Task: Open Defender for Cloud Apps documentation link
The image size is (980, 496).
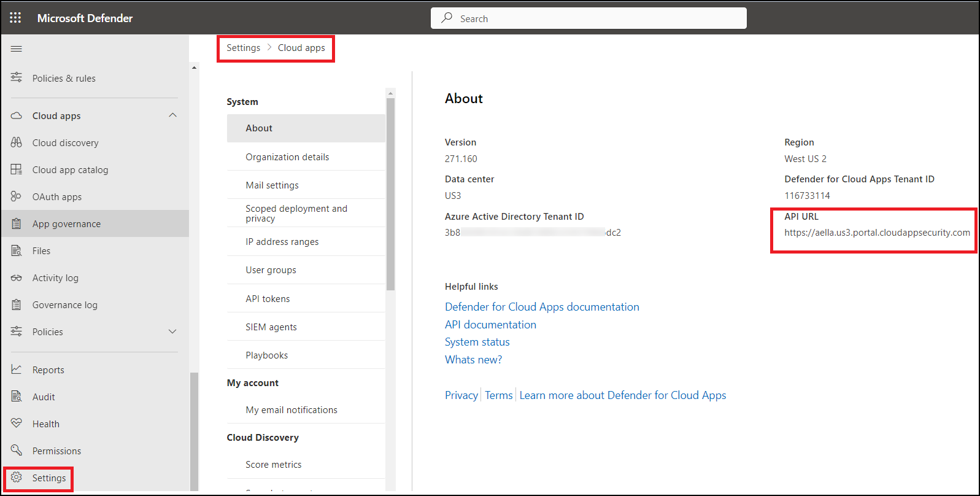Action: coord(542,307)
